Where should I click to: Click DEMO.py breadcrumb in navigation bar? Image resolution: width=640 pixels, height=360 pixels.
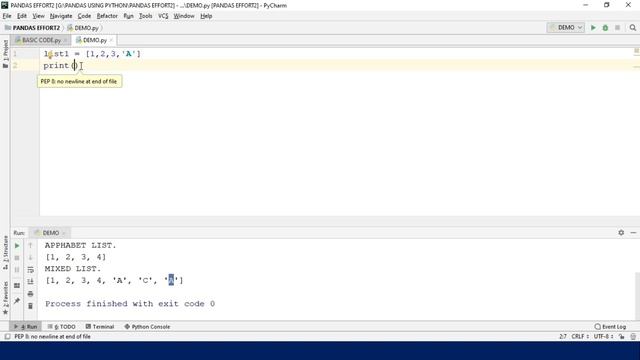83,28
